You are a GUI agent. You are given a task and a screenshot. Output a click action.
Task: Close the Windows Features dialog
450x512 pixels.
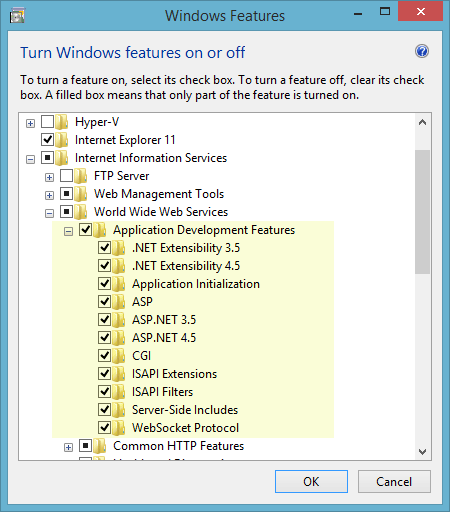[x=421, y=12]
